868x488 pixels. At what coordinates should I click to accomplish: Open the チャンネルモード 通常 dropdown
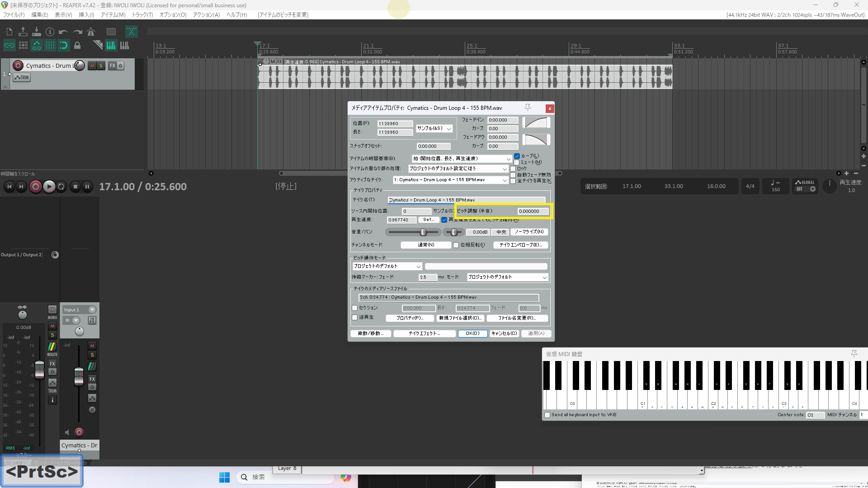click(x=426, y=245)
